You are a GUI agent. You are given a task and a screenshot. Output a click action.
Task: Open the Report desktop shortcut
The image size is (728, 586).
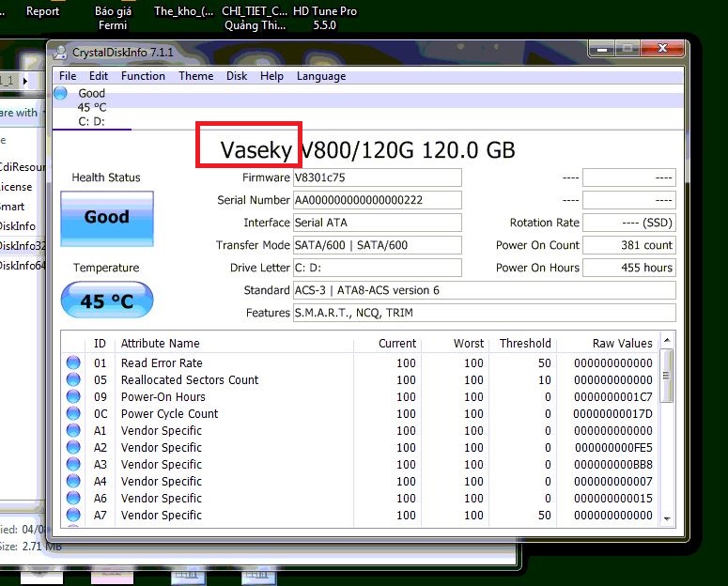[42, 11]
